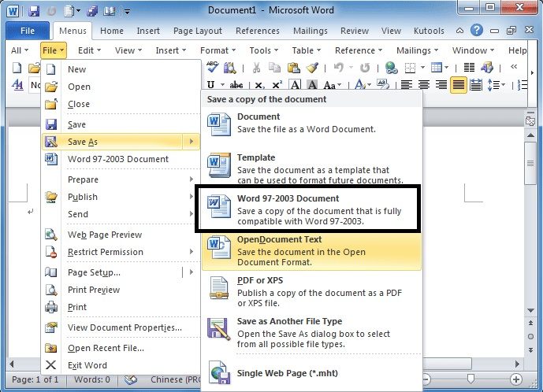
Task: Open the Table dropdown menu
Action: click(306, 50)
